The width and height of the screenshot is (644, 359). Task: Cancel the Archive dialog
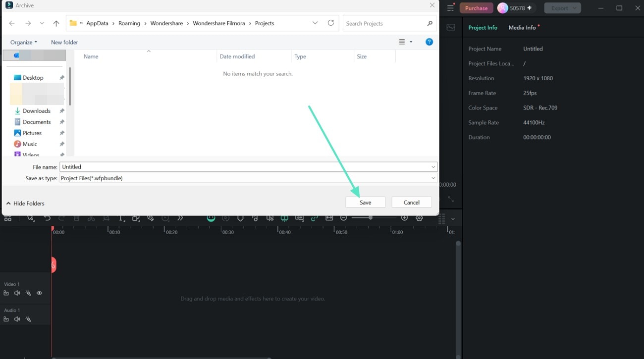tap(412, 203)
